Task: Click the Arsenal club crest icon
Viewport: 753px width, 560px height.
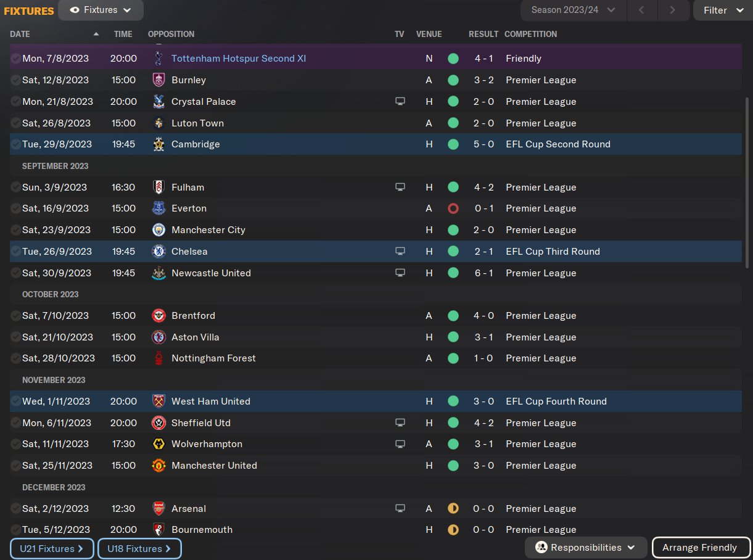Action: coord(158,509)
